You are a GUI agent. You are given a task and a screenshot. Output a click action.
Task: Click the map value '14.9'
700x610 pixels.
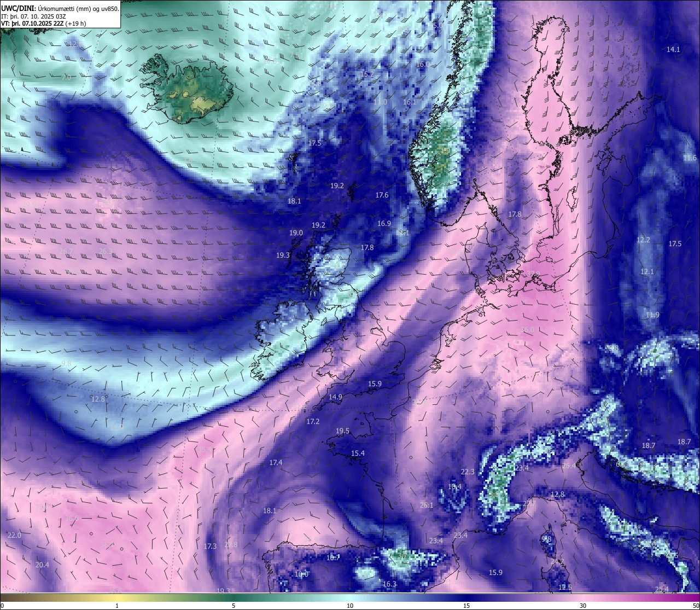tap(335, 397)
